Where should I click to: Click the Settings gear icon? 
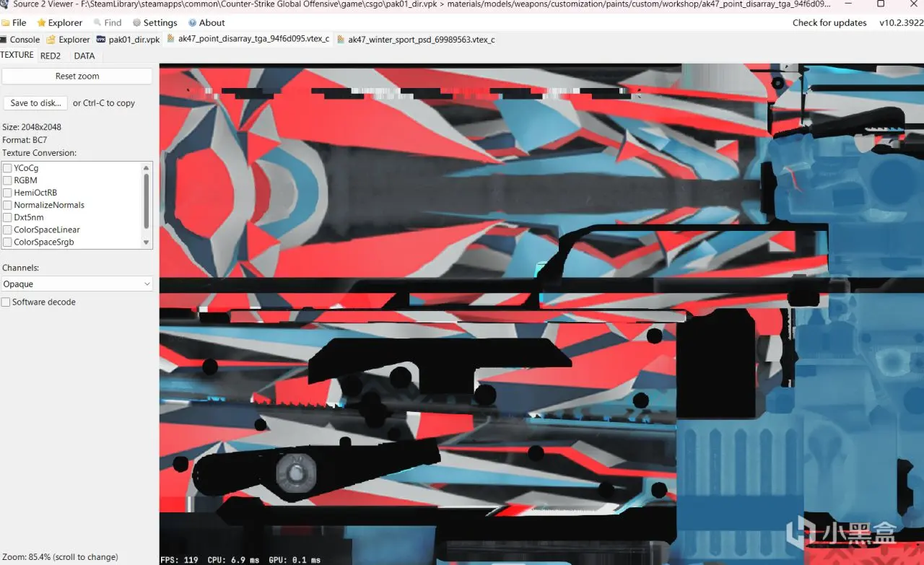coord(136,23)
